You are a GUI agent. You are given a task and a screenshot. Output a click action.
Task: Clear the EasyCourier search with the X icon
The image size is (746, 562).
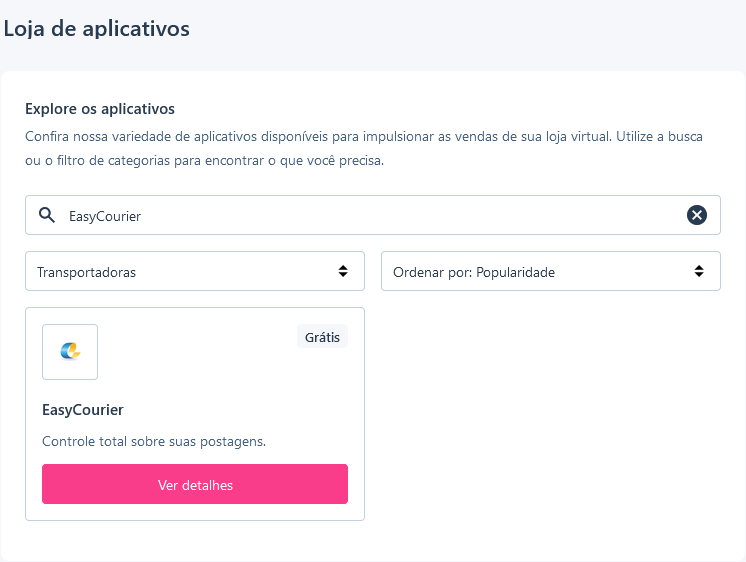pyautogui.click(x=697, y=215)
